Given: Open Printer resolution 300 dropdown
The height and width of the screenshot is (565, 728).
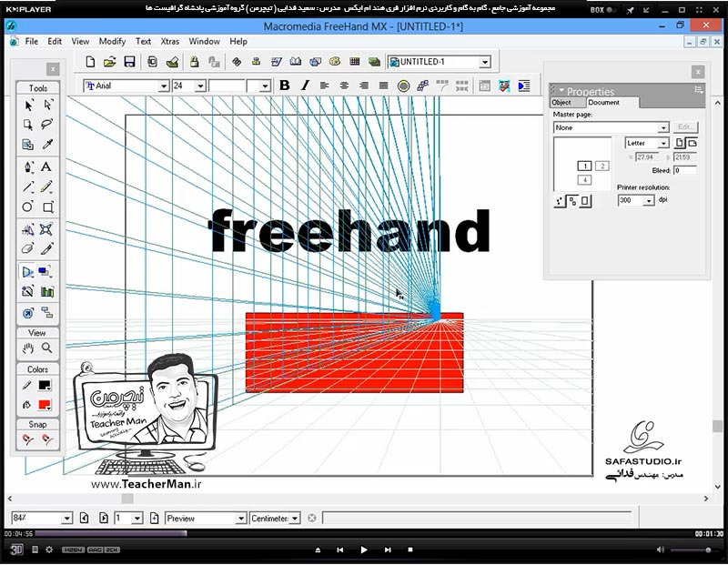Looking at the screenshot, I should tap(649, 200).
